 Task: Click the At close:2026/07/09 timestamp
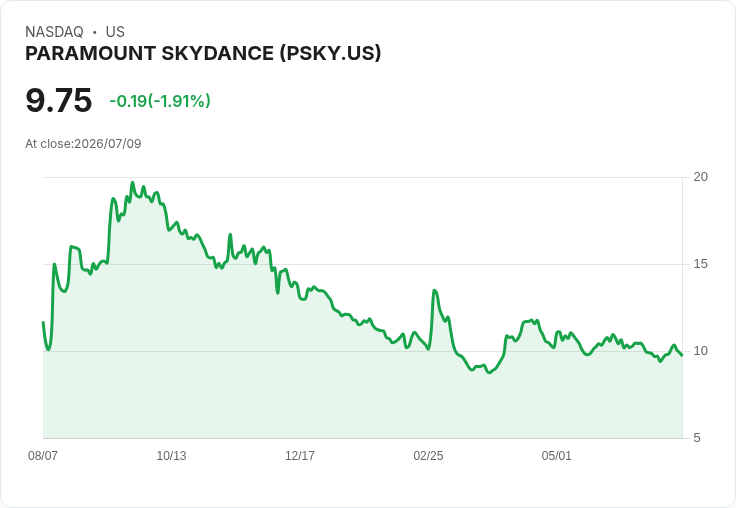[83, 144]
